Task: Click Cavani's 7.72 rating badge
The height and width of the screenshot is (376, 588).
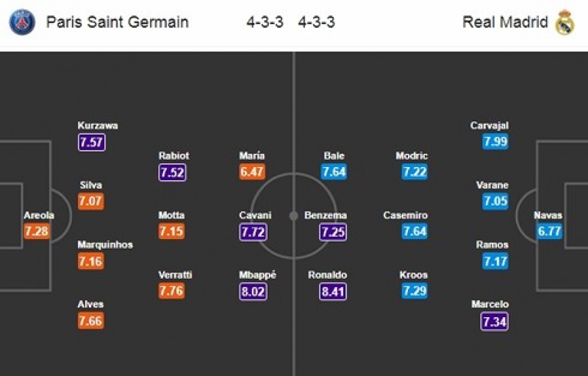Action: [254, 232]
